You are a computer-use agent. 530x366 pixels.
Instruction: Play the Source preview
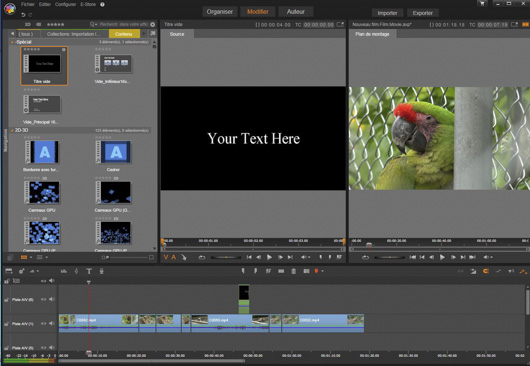[269, 257]
